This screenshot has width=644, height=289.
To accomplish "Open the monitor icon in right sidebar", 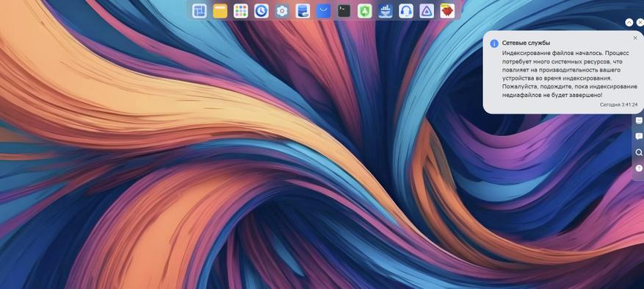I will tap(639, 121).
